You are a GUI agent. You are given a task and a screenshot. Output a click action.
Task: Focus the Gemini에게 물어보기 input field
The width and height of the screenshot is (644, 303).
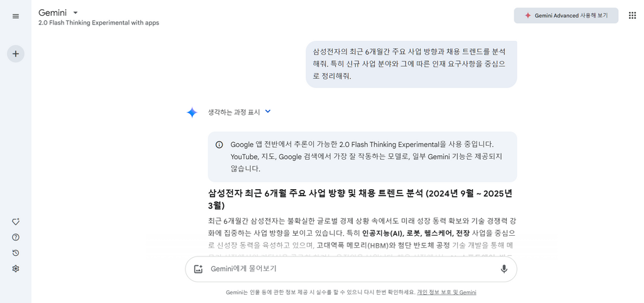pyautogui.click(x=351, y=269)
